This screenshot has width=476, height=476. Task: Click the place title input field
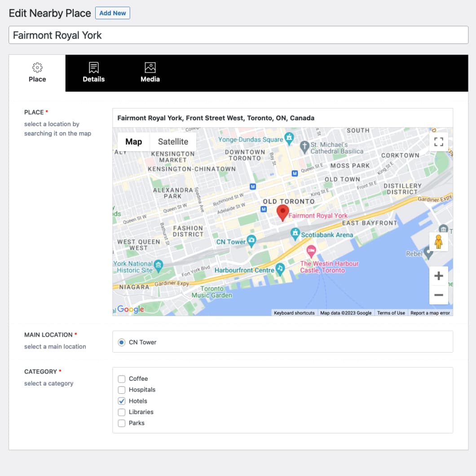point(238,35)
